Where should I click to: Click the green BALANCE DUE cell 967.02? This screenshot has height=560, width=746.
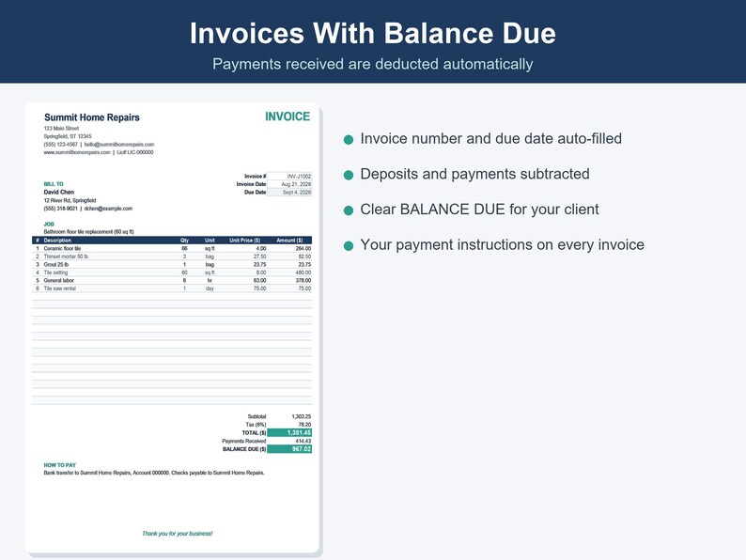[289, 449]
